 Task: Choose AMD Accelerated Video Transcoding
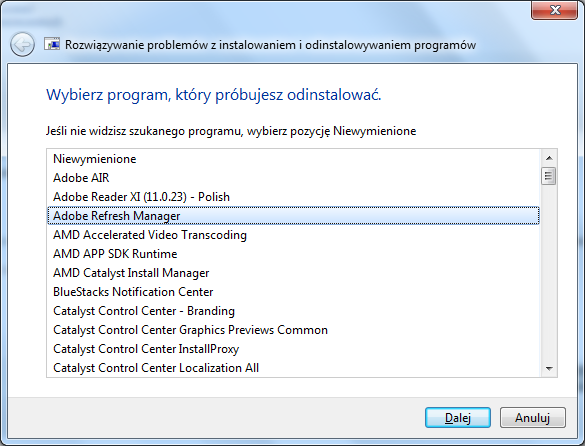click(x=293, y=235)
